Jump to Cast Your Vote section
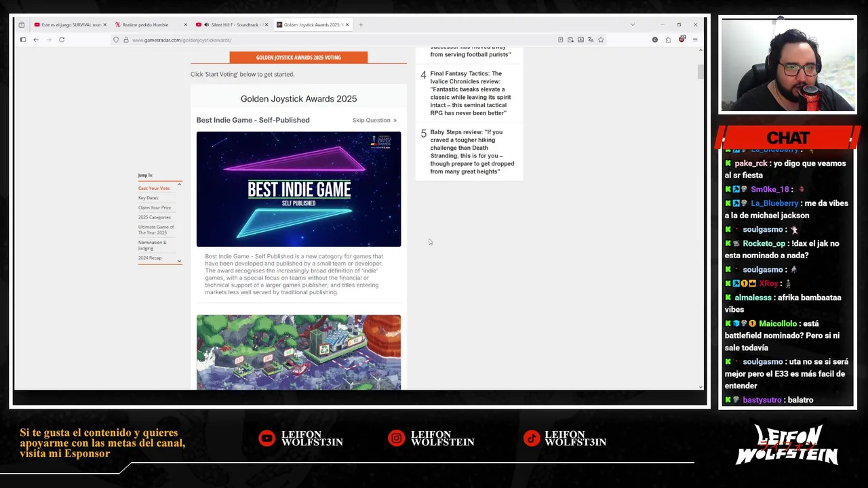 point(154,188)
